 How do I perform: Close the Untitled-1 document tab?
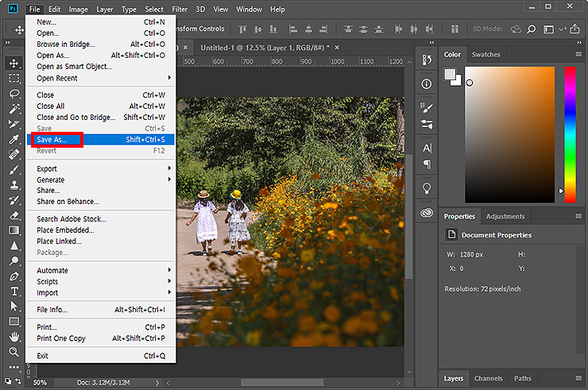click(x=337, y=48)
